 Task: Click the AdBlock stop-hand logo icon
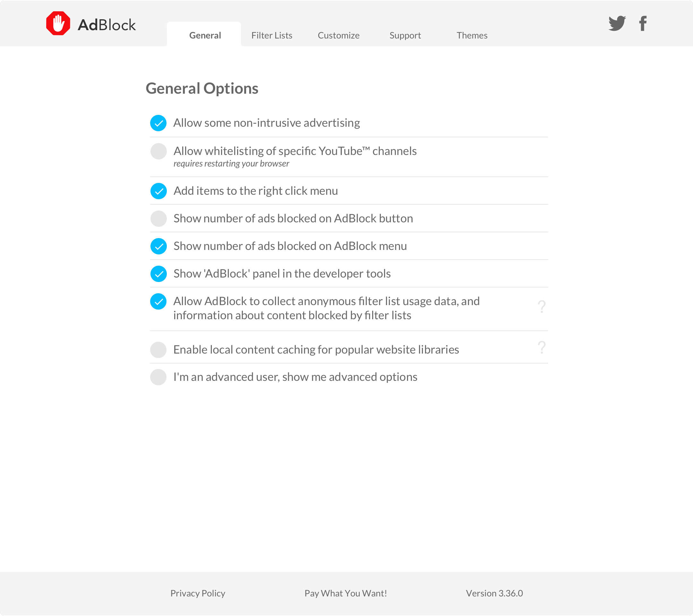pyautogui.click(x=58, y=23)
